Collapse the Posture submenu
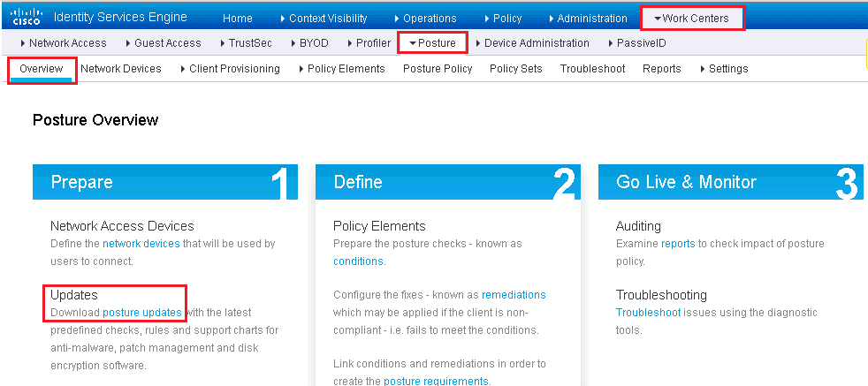Image resolution: width=868 pixels, height=386 pixels. coord(433,43)
